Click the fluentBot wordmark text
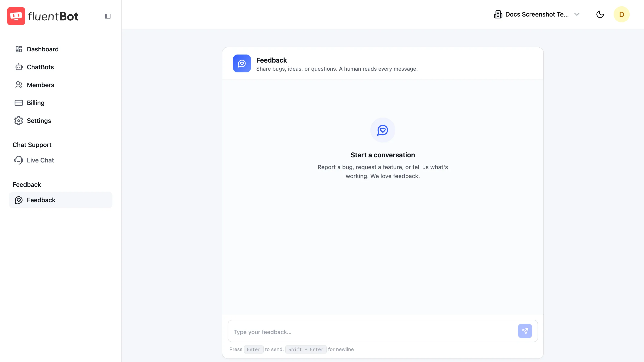644x362 pixels. click(x=53, y=16)
